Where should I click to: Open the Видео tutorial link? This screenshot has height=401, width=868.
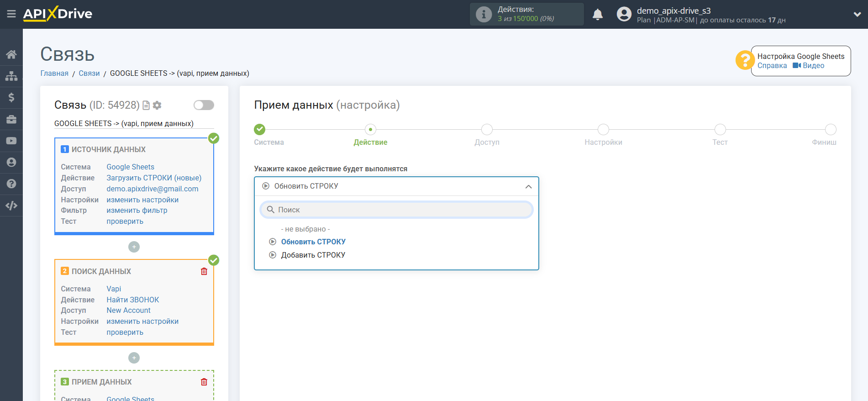pos(809,66)
